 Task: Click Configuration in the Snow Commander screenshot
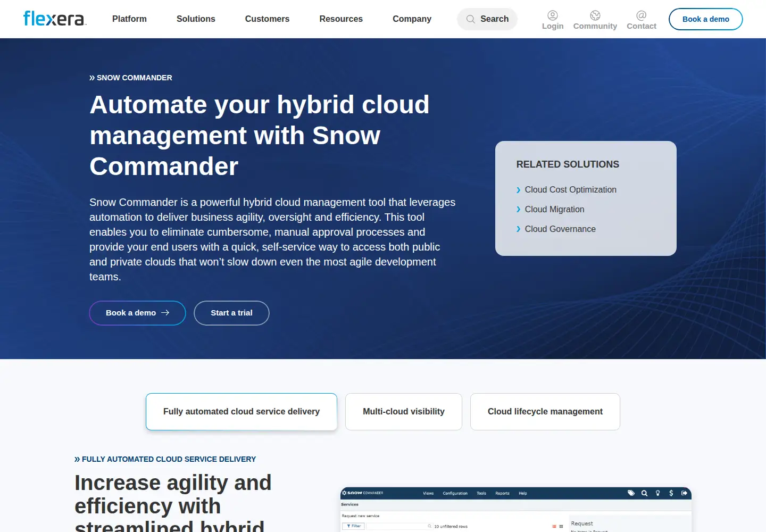point(455,494)
